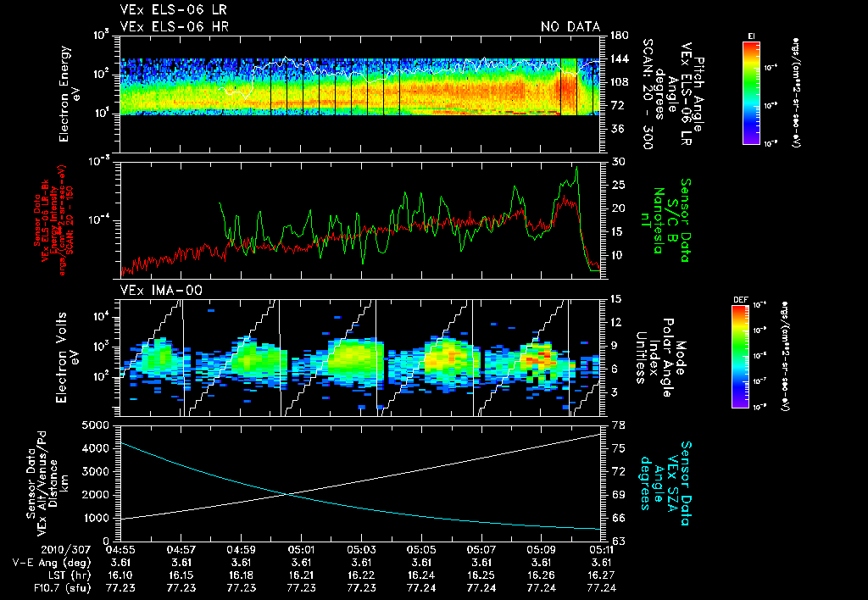868x600 pixels.
Task: Click the LST value 16.21
Action: 301,575
